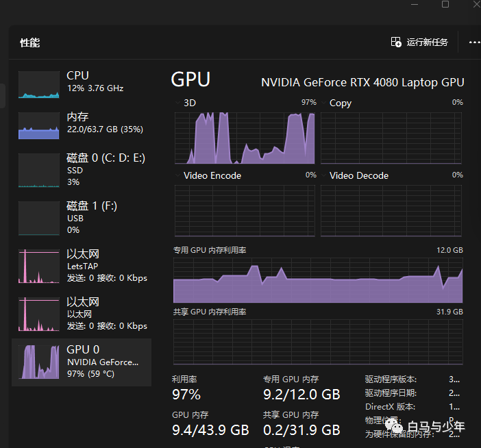
Task: Open the three-dot more options menu
Action: tap(473, 42)
